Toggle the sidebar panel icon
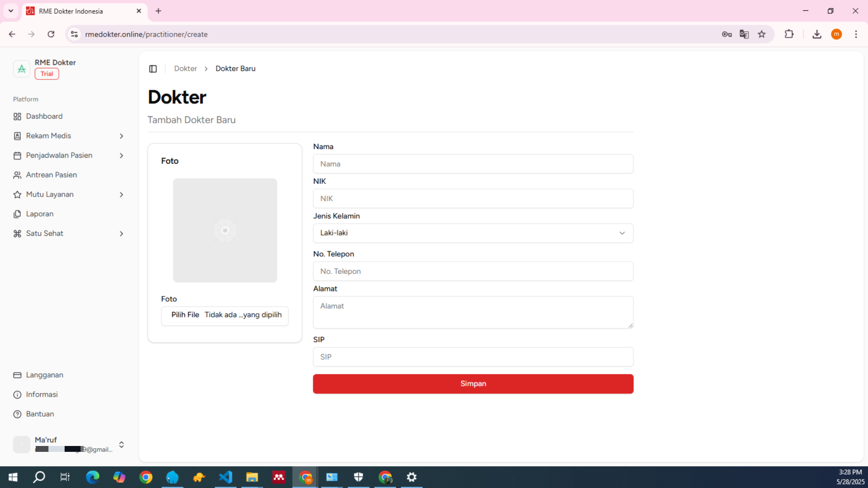The height and width of the screenshot is (488, 868). (x=153, y=69)
